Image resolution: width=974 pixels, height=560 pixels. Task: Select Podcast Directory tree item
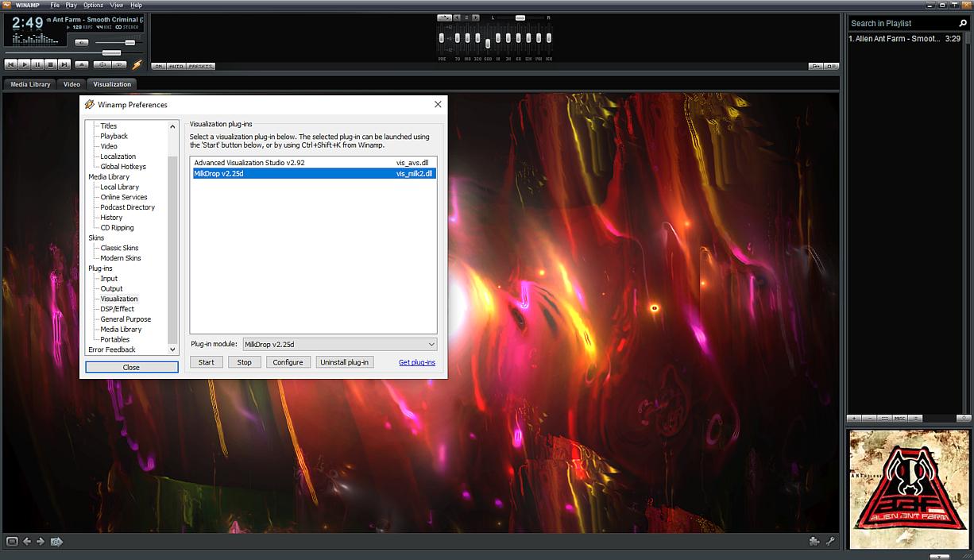tap(128, 207)
